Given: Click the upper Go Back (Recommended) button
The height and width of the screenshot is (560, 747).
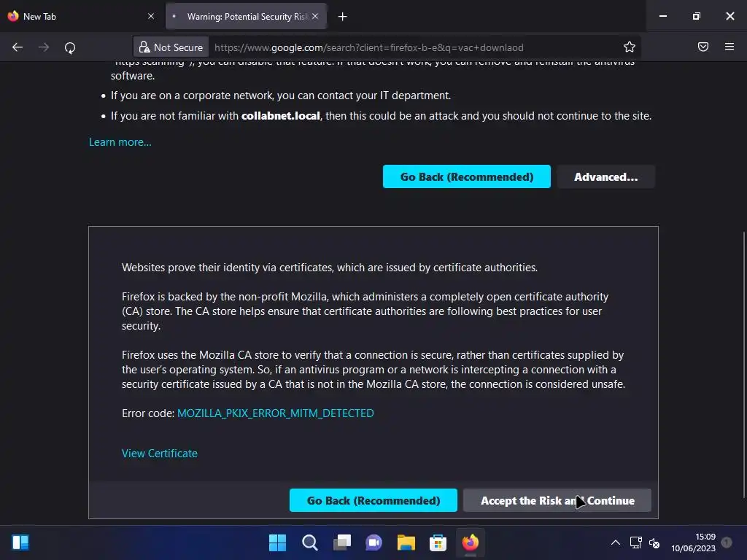Looking at the screenshot, I should pos(467,176).
